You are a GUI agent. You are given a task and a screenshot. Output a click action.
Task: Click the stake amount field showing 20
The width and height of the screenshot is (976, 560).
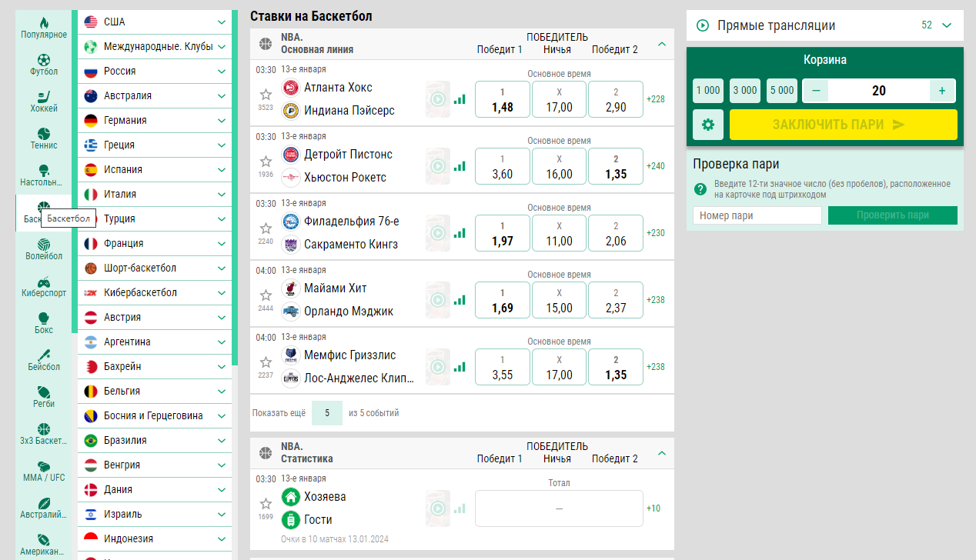[879, 91]
